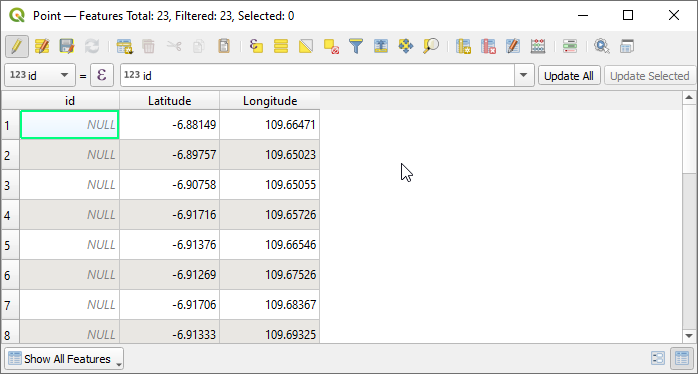Switch to table view icon
698x374 pixels.
(682, 358)
